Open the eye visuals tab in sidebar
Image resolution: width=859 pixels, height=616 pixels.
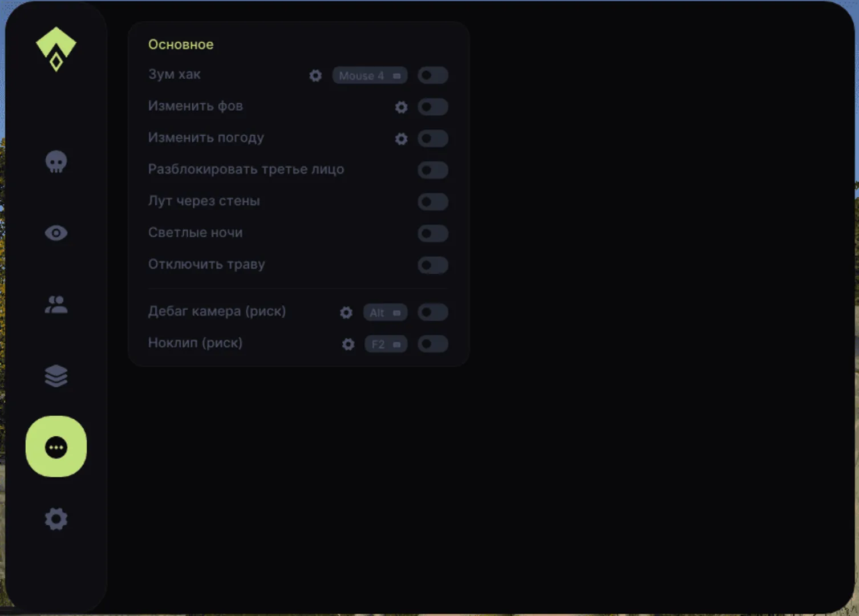click(x=56, y=233)
